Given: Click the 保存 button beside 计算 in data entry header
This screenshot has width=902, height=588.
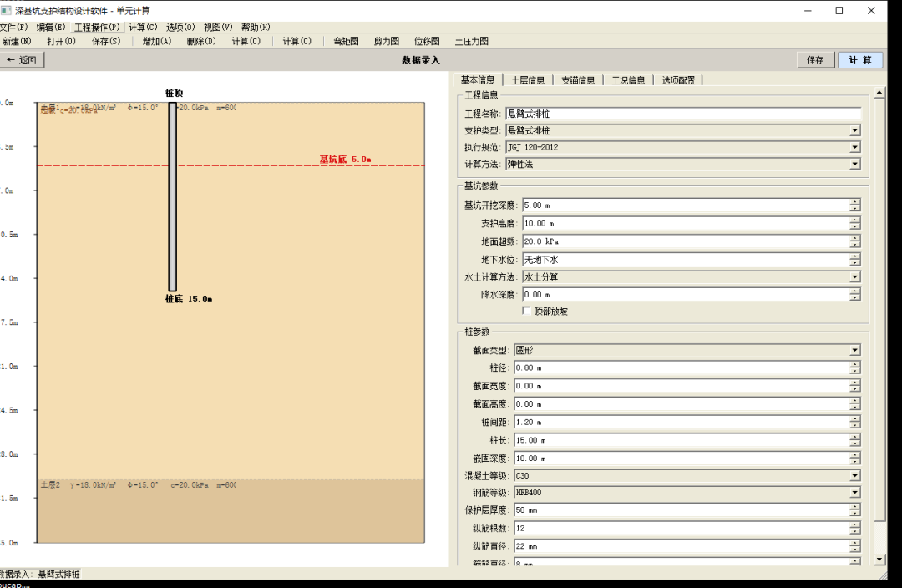Looking at the screenshot, I should 816,60.
